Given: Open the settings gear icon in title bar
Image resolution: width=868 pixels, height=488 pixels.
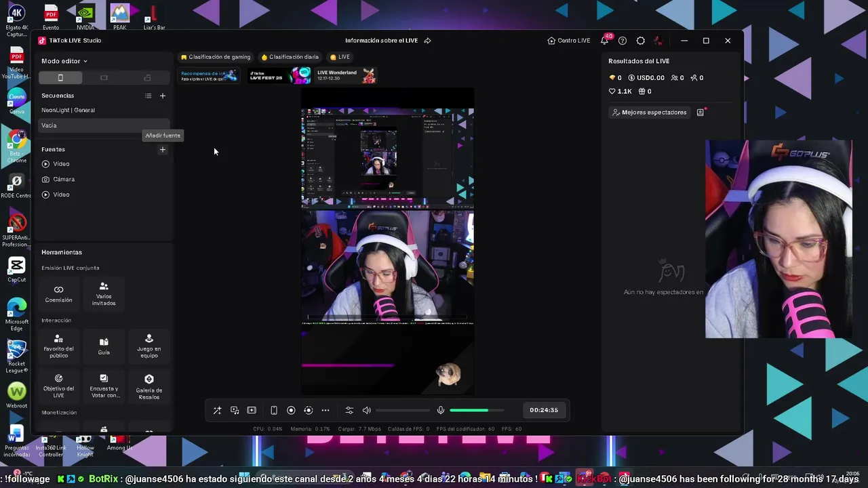Looking at the screenshot, I should pos(641,41).
